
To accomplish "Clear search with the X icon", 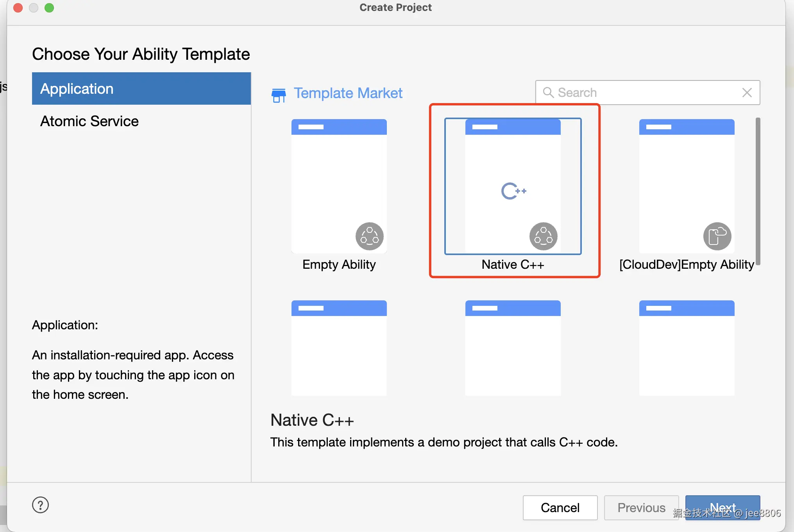I will [x=747, y=93].
